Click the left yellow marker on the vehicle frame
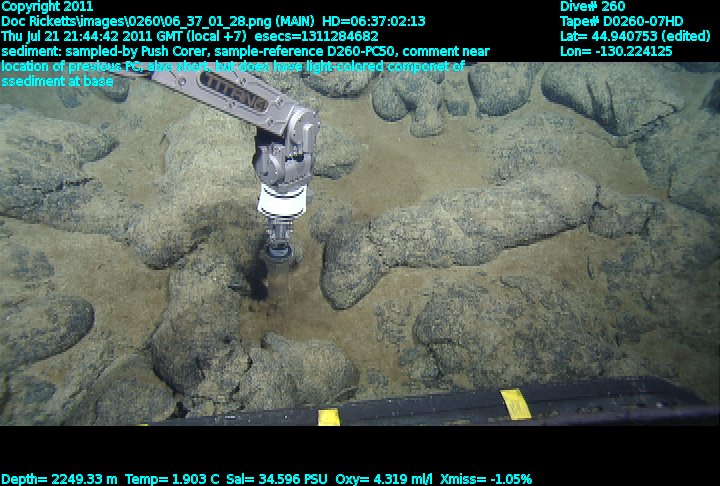The image size is (720, 486). pyautogui.click(x=328, y=417)
